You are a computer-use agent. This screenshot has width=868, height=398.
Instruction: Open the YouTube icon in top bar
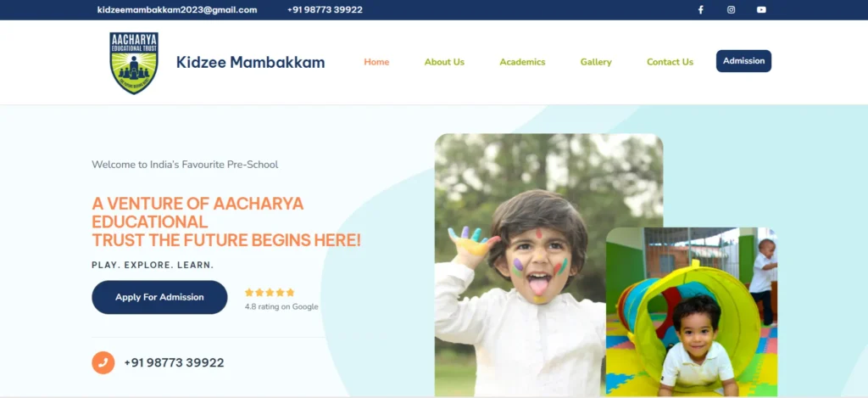click(762, 9)
